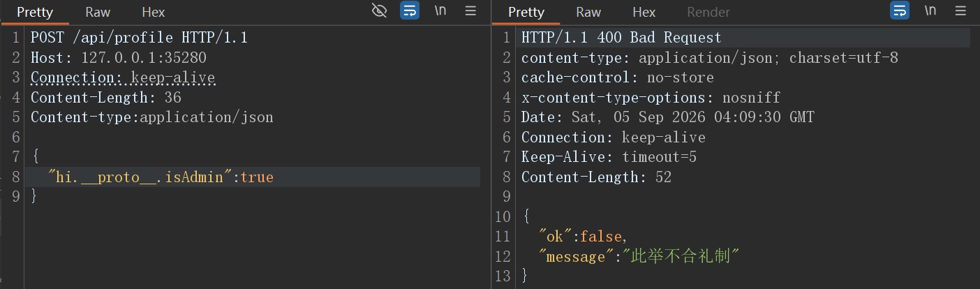
Task: Toggle response non-printable chars \n button
Action: click(930, 10)
